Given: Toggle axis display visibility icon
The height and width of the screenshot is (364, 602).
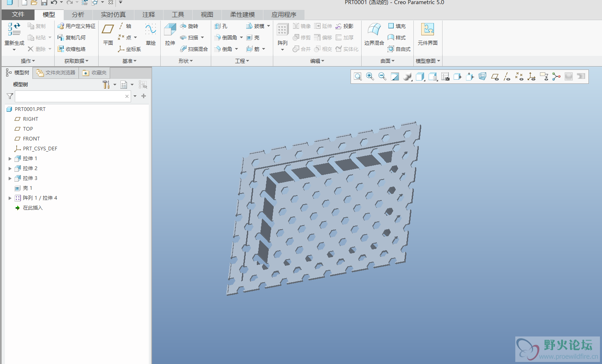Looking at the screenshot, I should [507, 76].
